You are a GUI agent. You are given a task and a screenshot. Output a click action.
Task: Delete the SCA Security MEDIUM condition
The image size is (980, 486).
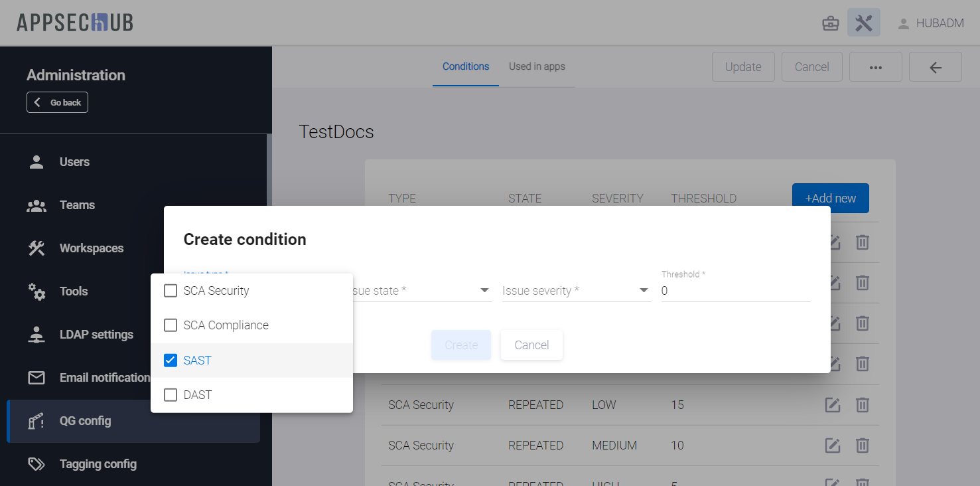click(862, 445)
